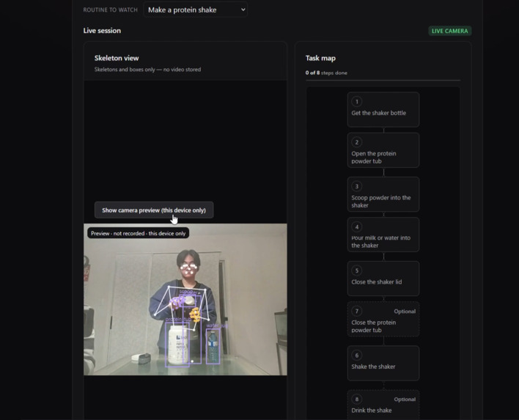Screen dimensions: 519x420
Task: Click the step 4 number circle
Action: point(357,226)
